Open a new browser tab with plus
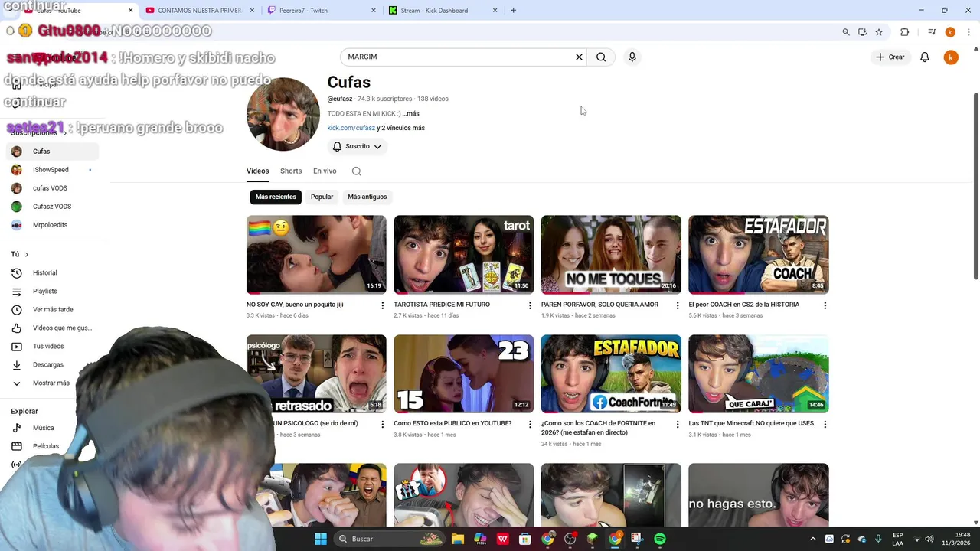Screen dimensions: 980x551 [x=513, y=11]
